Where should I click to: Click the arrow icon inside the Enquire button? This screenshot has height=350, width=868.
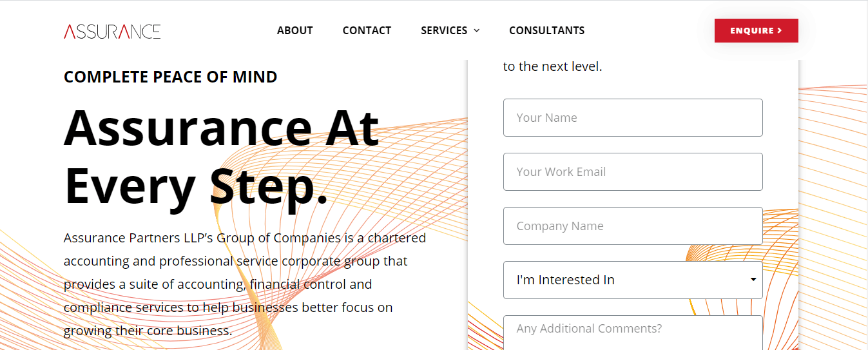pos(780,30)
